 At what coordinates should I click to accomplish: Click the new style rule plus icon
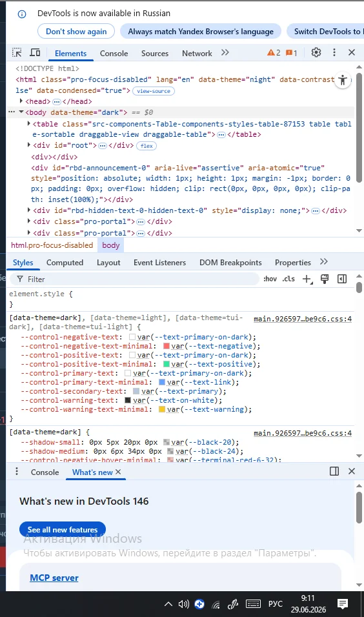(307, 279)
